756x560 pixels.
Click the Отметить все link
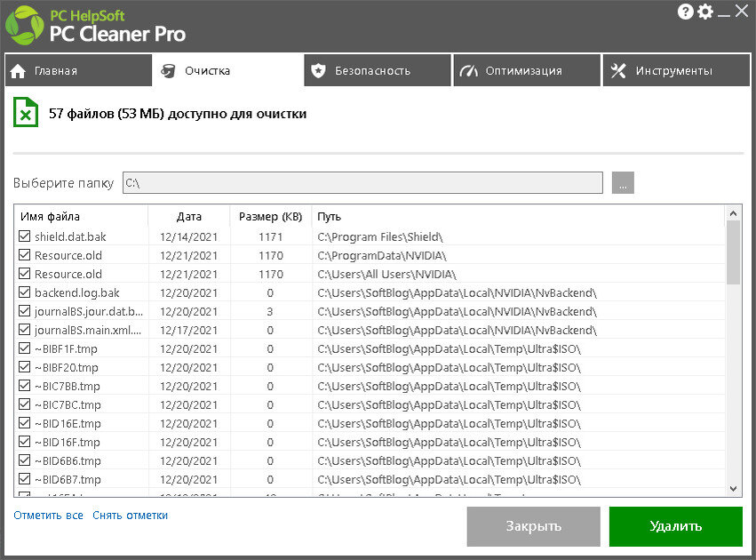click(48, 516)
